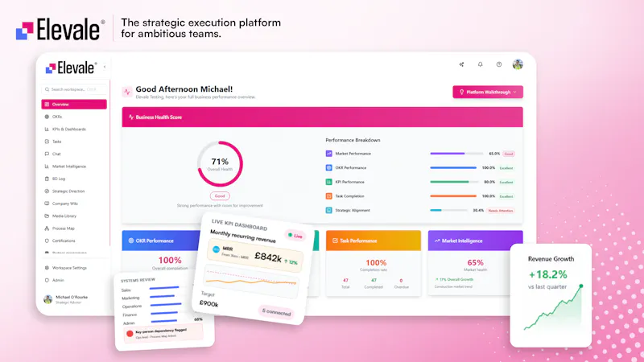Click the pulse icon beside Good Afternoon
This screenshot has width=644, height=362.
pyautogui.click(x=127, y=92)
